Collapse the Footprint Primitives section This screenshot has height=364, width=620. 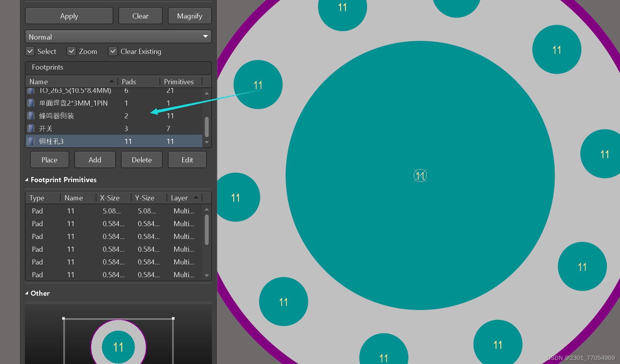pos(27,180)
